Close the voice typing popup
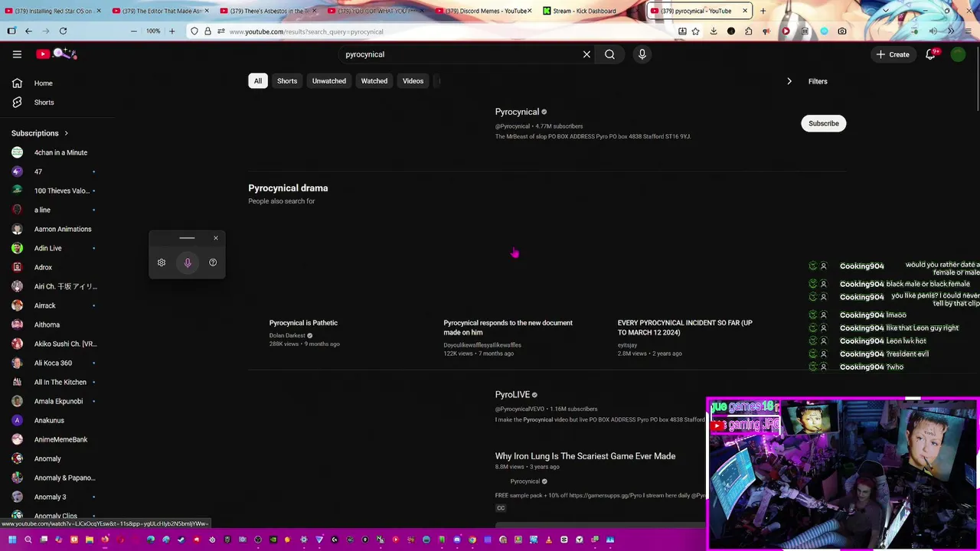The height and width of the screenshot is (551, 980). [x=216, y=238]
